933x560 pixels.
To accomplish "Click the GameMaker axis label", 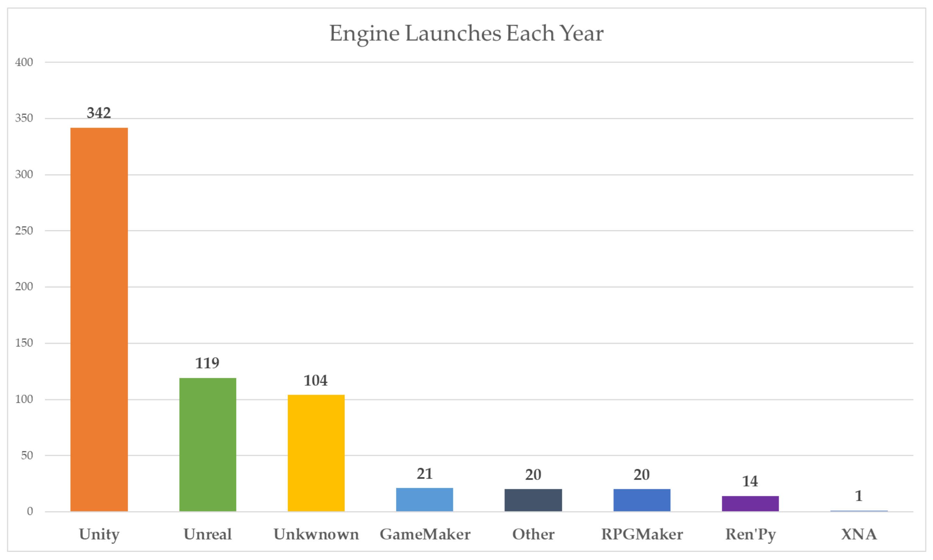I will pos(425,534).
